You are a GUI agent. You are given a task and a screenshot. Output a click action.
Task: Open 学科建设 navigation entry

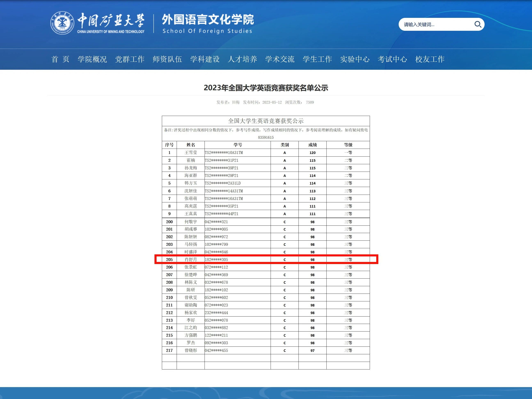pos(205,59)
